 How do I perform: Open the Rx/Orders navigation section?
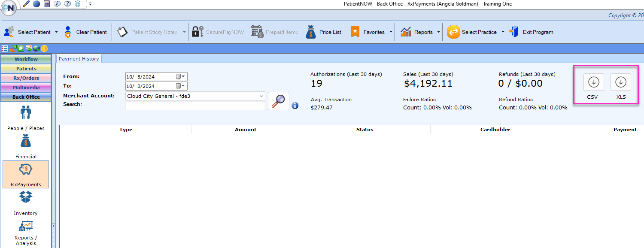pyautogui.click(x=26, y=78)
